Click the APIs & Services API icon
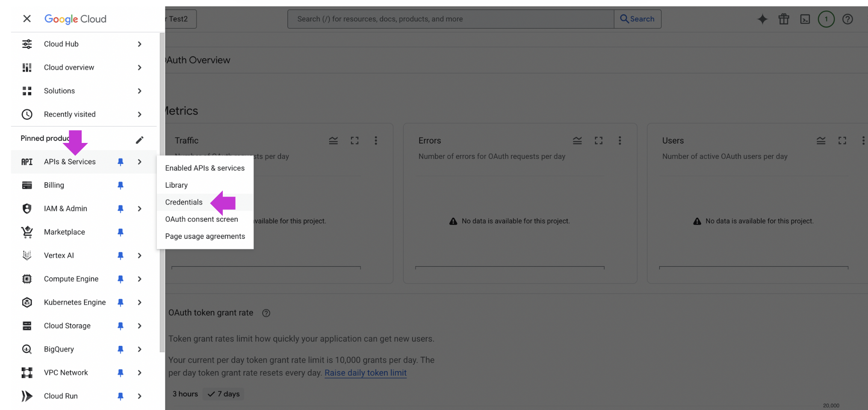Screen dimensions: 868x410 point(27,162)
